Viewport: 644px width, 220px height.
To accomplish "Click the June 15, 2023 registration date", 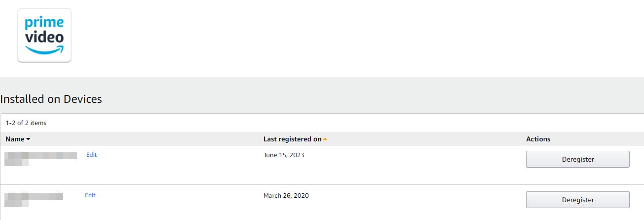I will [284, 155].
